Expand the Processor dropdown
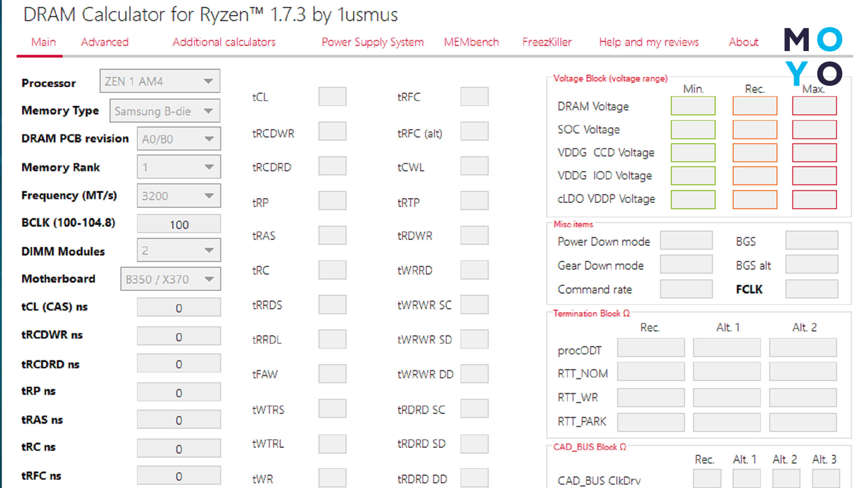868x488 pixels. coord(160,81)
